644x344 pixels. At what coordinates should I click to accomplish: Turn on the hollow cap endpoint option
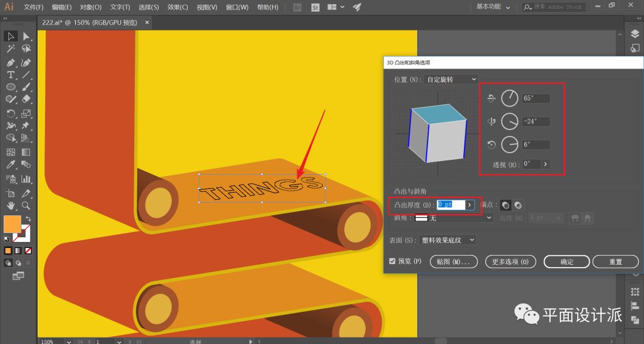[518, 205]
